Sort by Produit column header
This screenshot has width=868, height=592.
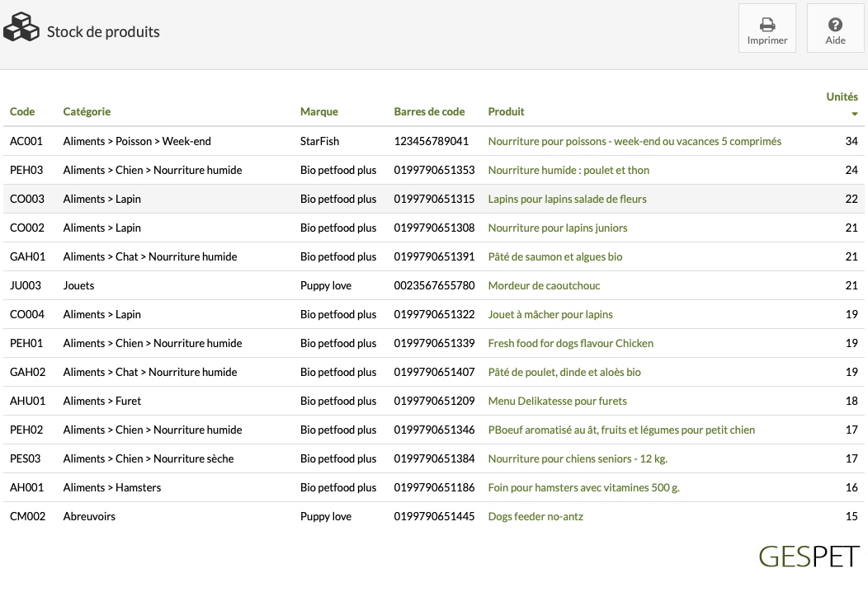506,112
